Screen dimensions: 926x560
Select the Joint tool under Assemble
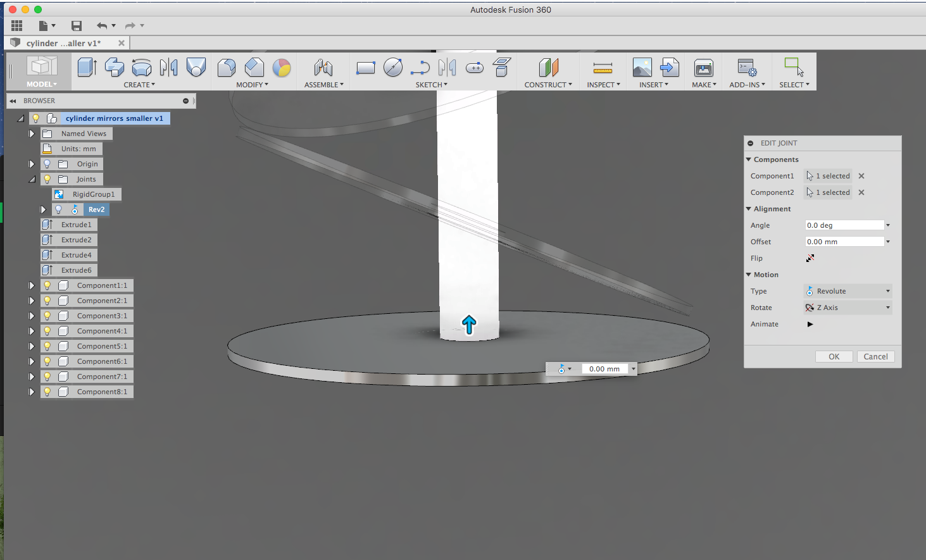click(x=323, y=68)
